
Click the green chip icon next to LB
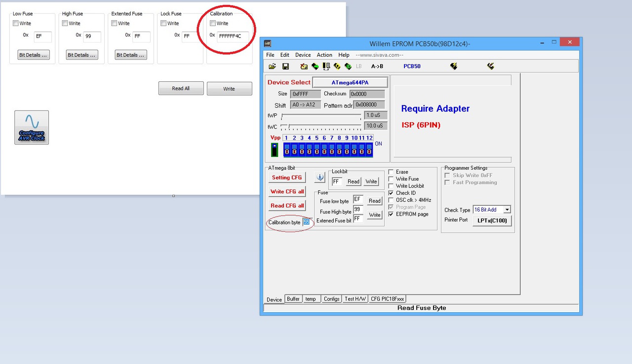[348, 66]
